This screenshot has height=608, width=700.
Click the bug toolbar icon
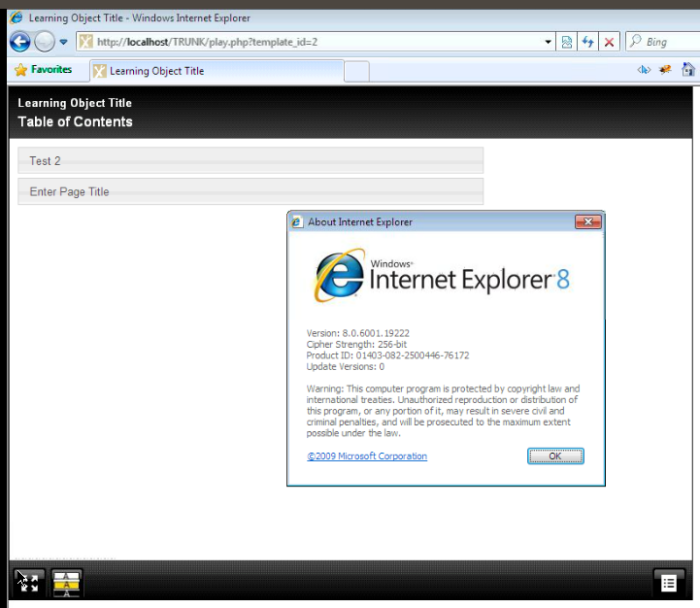point(665,69)
